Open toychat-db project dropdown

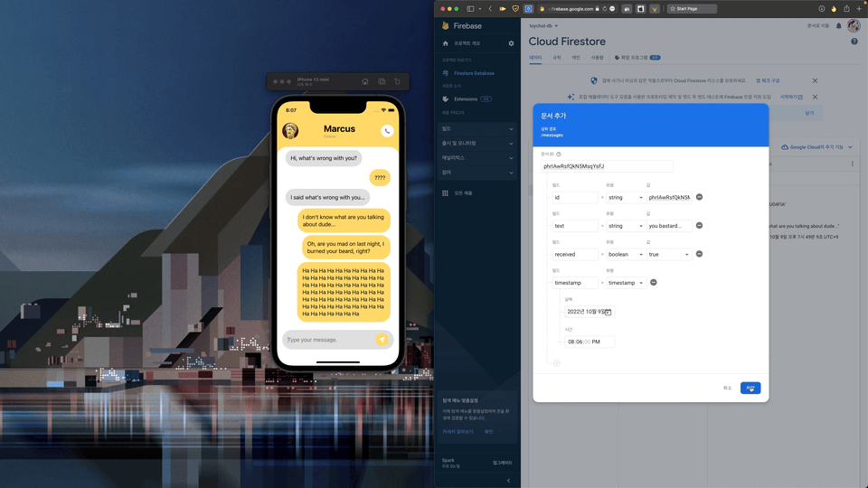(x=543, y=26)
